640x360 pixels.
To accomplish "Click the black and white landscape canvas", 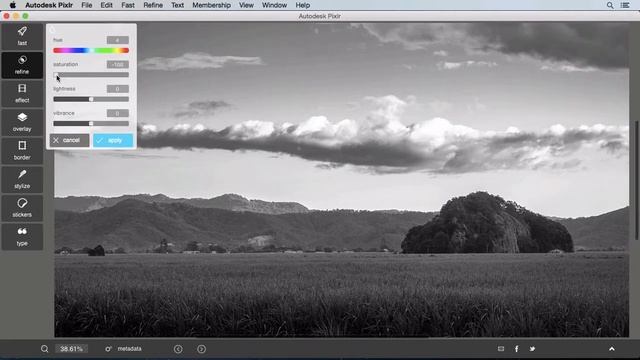I will [342, 180].
